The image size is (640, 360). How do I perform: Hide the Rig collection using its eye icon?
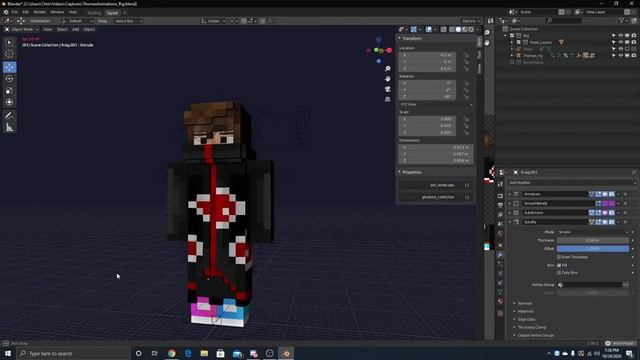620,36
